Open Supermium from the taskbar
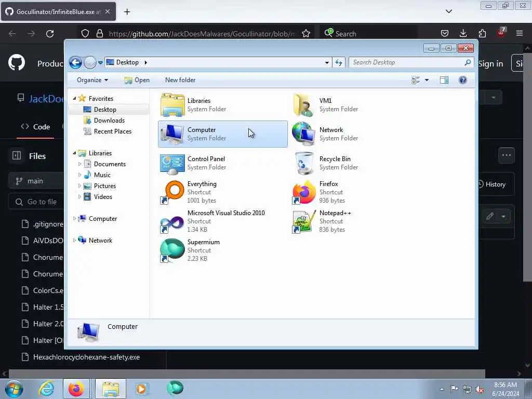Viewport: 532px width, 399px height. [175, 388]
